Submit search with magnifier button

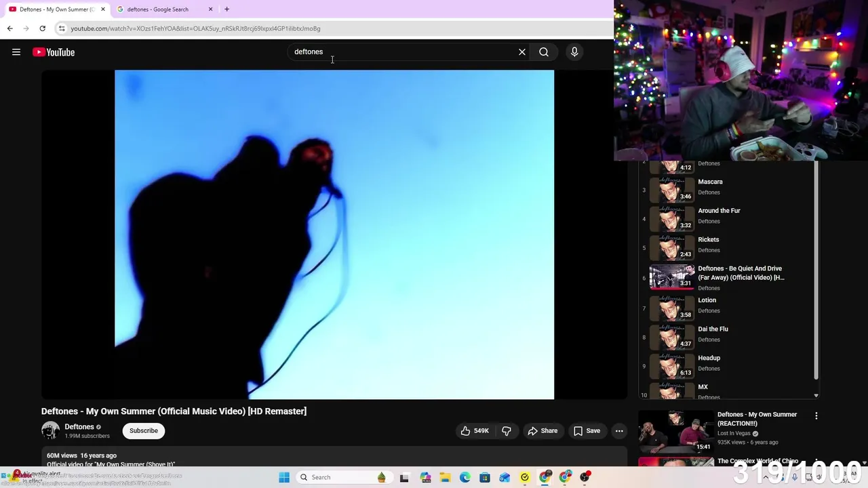point(544,52)
